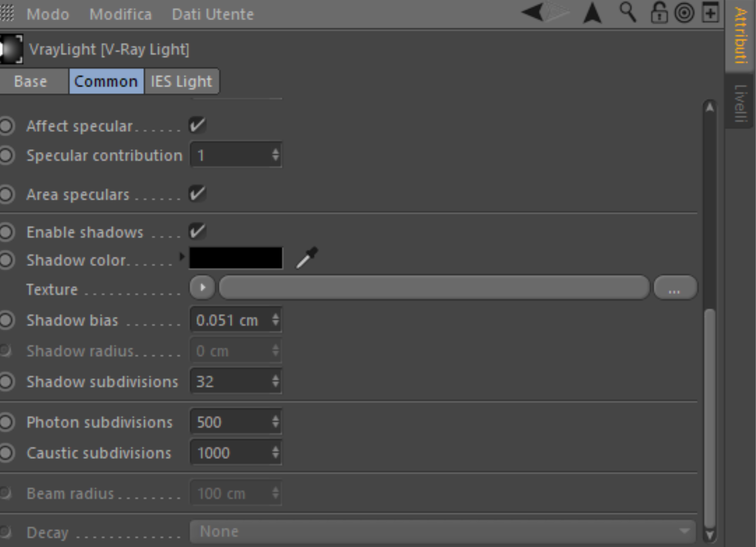Click the VrayLight object icon

pyautogui.click(x=11, y=49)
